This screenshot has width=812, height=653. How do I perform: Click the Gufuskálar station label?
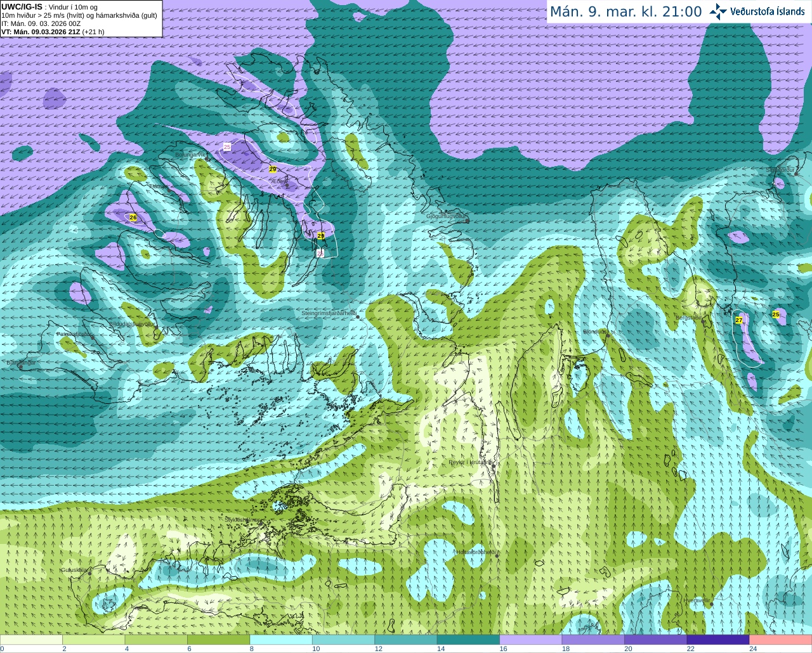tap(74, 569)
